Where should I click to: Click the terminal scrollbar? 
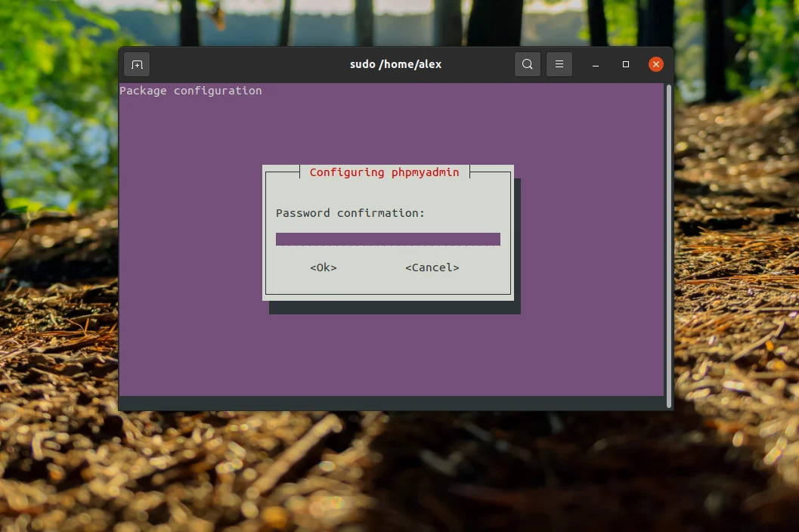[x=667, y=227]
